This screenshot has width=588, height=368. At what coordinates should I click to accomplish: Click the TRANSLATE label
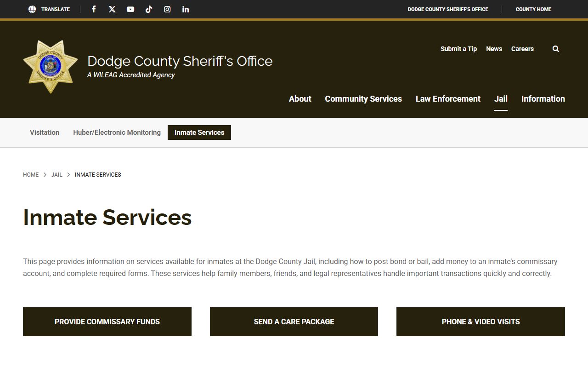[56, 9]
